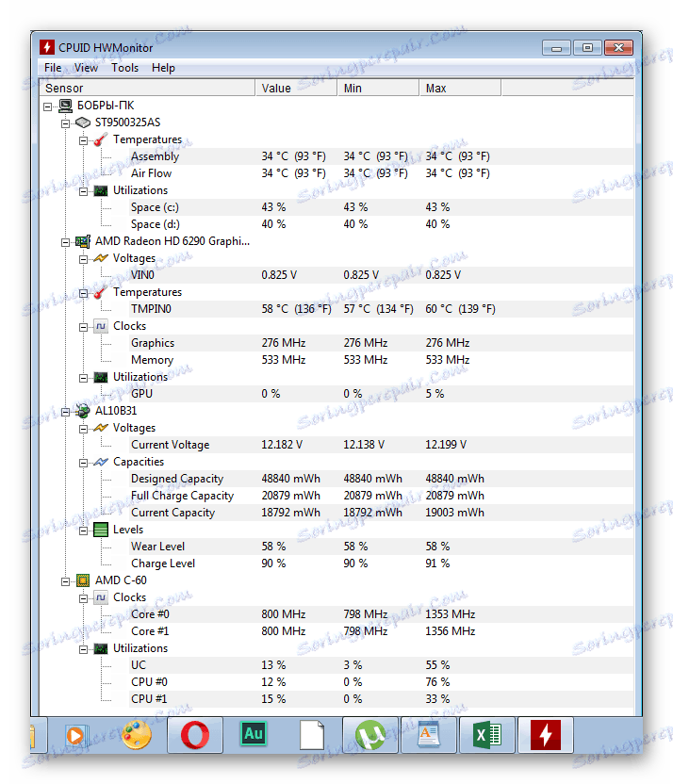Click the Clocks icon above Core #0
The height and width of the screenshot is (784, 673).
click(x=101, y=597)
